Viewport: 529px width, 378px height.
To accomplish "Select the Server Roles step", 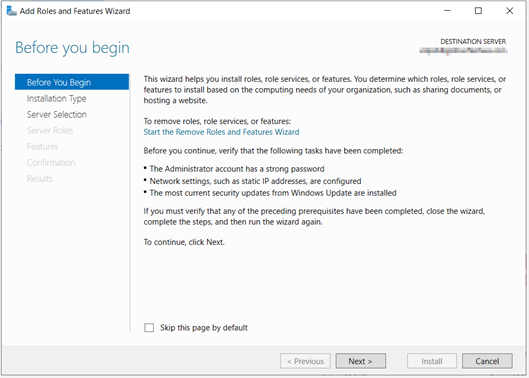I will [x=50, y=131].
